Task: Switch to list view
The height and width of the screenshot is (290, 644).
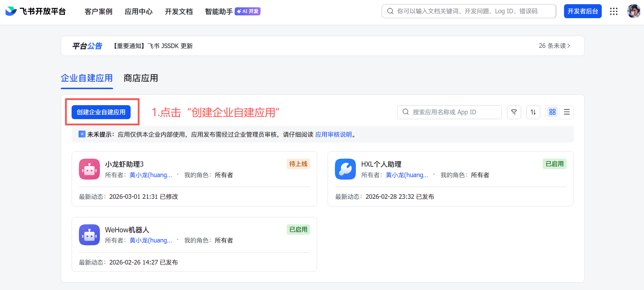Action: [x=567, y=112]
